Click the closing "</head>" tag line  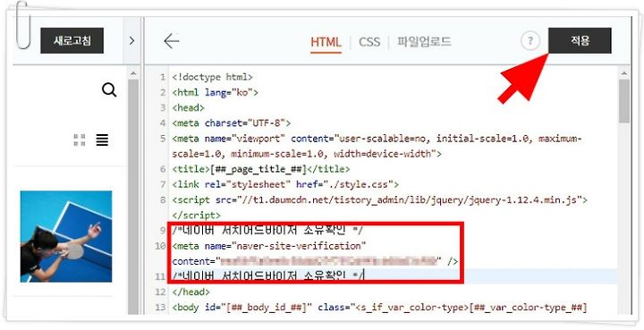[191, 292]
